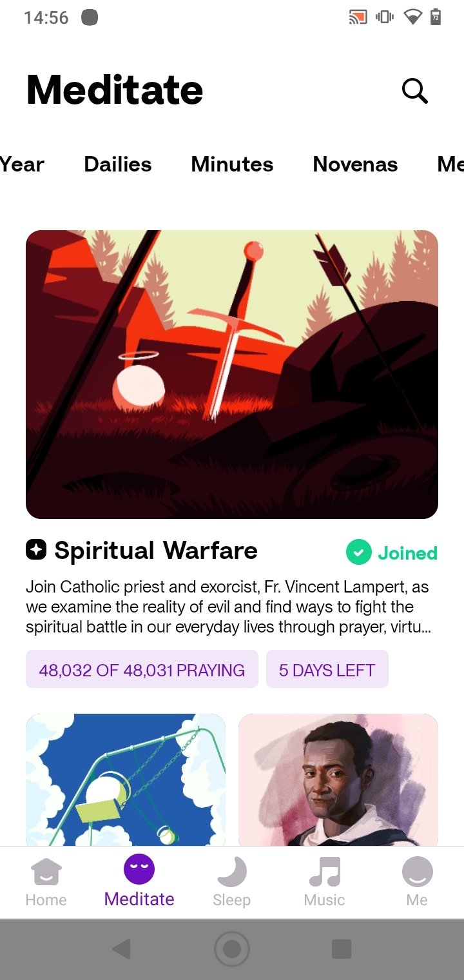This screenshot has width=464, height=980.
Task: Open the portrait of a man card
Action: pyautogui.click(x=338, y=779)
